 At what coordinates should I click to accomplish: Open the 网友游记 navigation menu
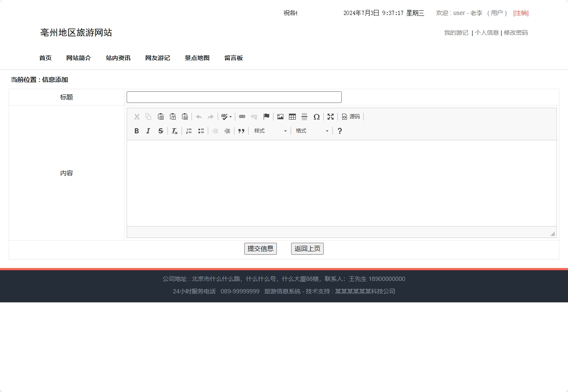coord(158,58)
